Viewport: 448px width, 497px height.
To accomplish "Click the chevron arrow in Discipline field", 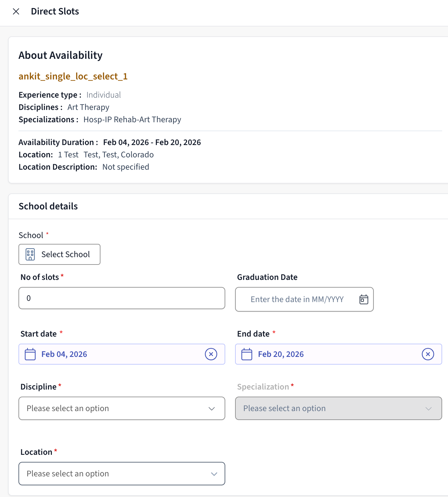I will (x=212, y=409).
